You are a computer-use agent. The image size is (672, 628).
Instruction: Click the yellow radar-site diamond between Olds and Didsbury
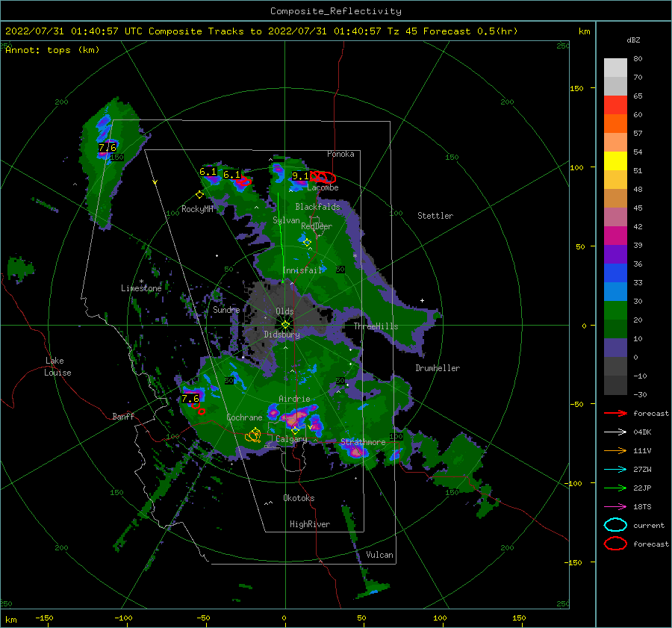(x=285, y=325)
